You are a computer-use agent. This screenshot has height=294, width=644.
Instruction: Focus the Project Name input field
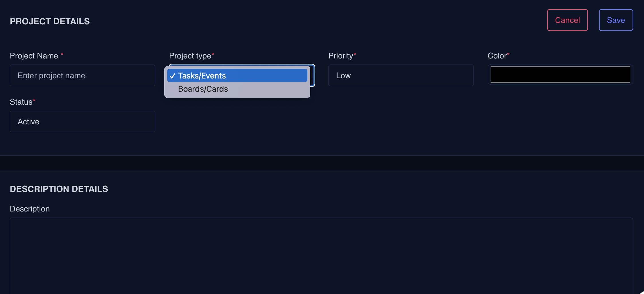[82, 75]
